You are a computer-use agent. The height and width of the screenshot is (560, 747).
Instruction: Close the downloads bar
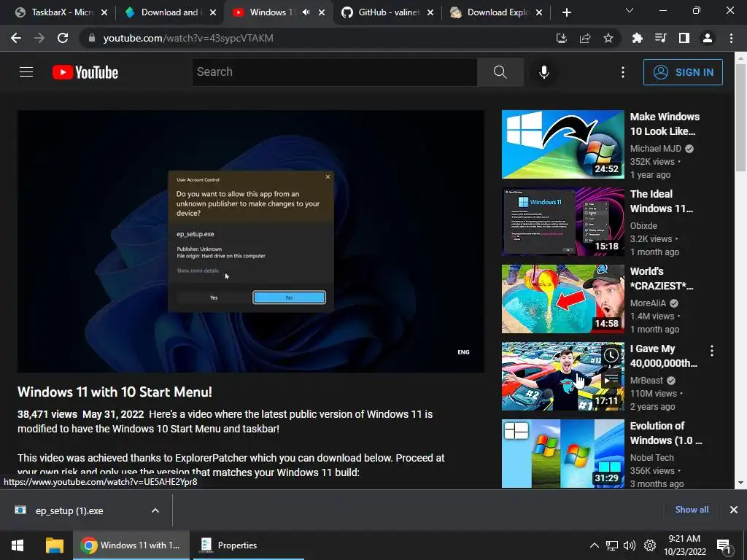pyautogui.click(x=734, y=510)
